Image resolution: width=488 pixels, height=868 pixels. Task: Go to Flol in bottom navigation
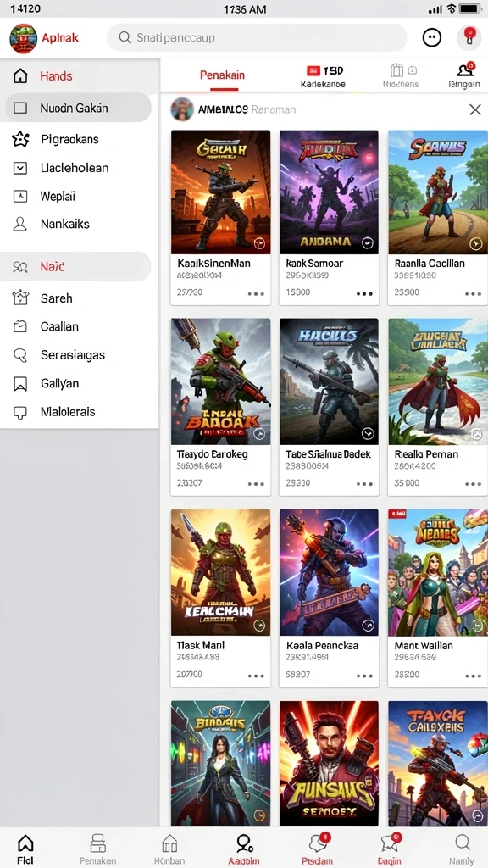pyautogui.click(x=25, y=849)
